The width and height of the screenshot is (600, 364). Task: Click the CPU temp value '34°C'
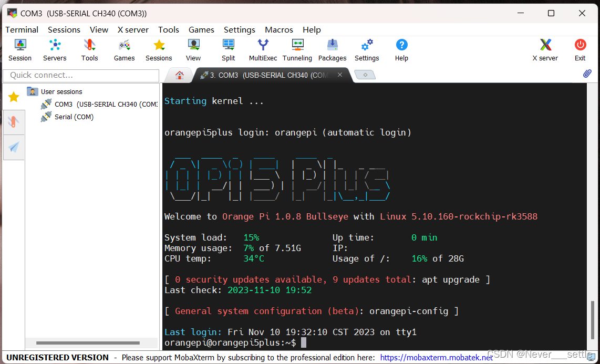[254, 258]
